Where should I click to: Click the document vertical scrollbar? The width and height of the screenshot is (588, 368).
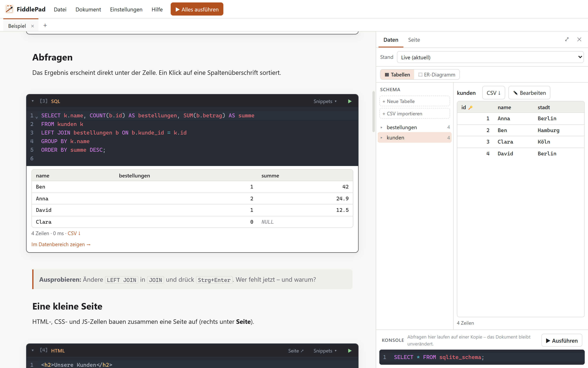373,111
